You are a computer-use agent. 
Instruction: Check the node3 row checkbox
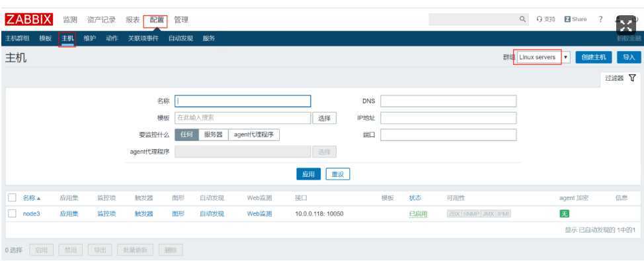pos(13,214)
